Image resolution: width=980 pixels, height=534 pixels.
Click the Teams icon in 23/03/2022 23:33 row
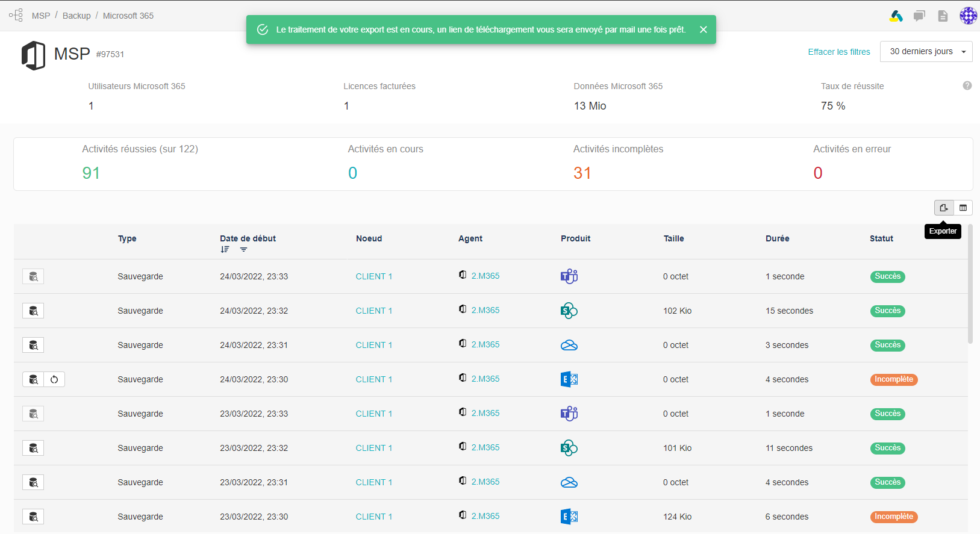pos(569,414)
